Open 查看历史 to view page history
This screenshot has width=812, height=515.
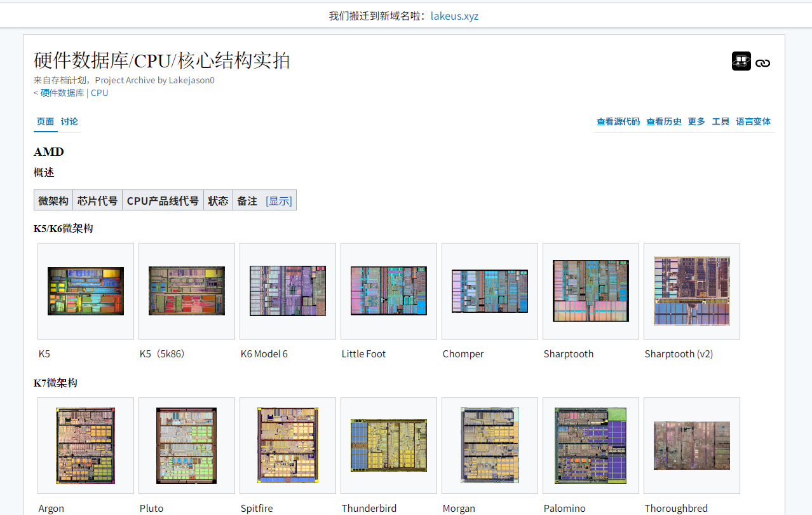coord(663,121)
